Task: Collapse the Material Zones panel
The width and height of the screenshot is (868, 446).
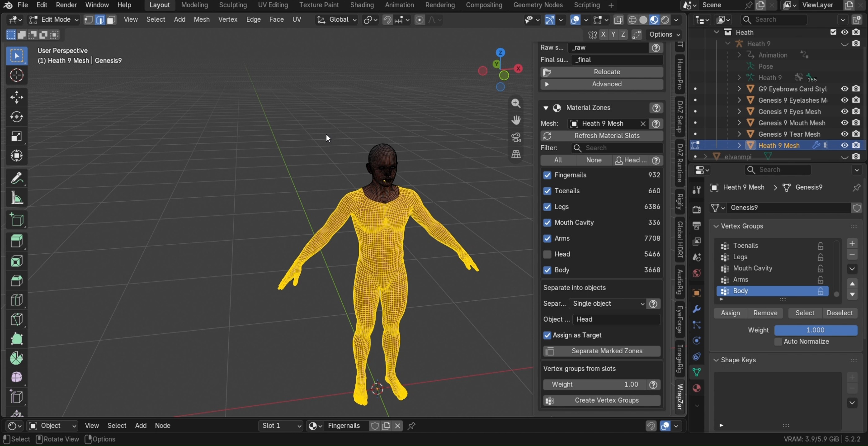Action: pos(545,108)
